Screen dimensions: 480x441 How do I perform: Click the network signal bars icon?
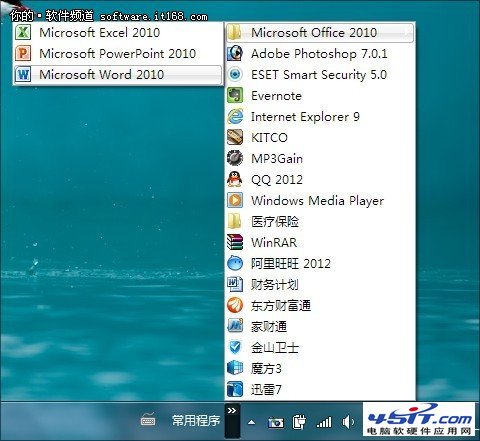click(x=324, y=422)
